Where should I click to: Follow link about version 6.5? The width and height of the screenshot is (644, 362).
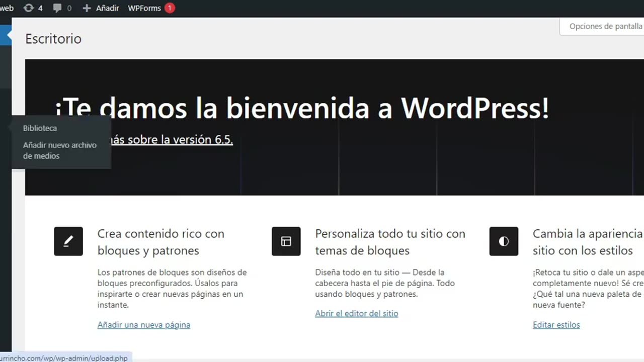[171, 140]
